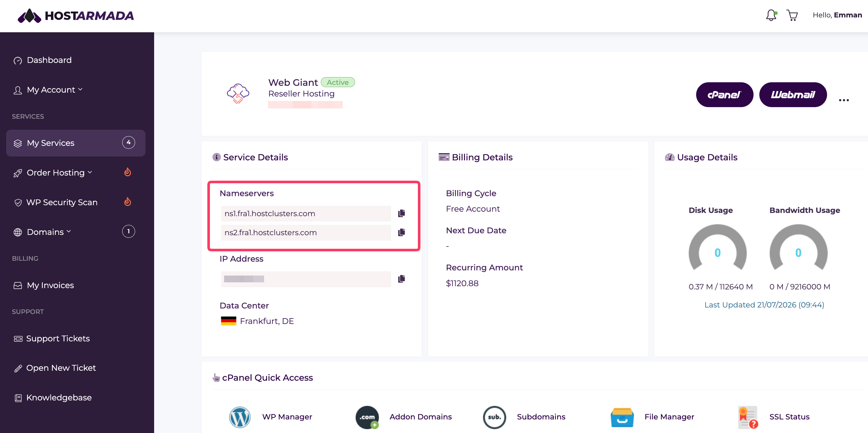Open My Invoices in the sidebar

coord(51,285)
